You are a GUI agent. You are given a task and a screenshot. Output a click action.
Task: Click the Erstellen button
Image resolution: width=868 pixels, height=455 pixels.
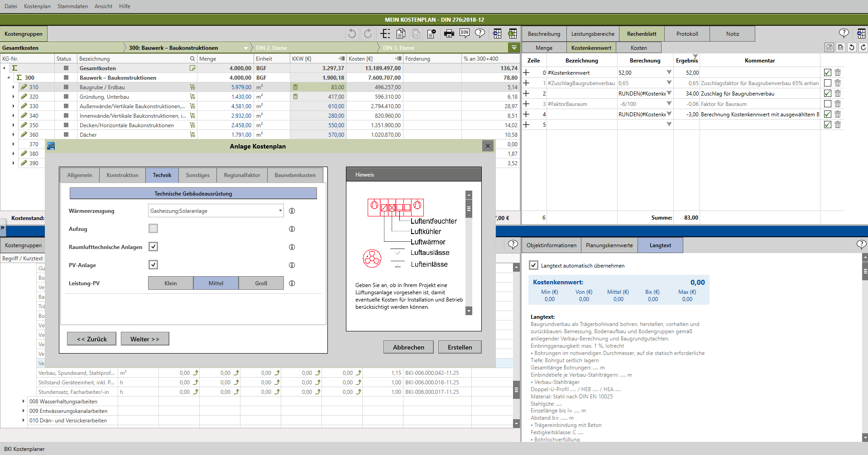(460, 347)
